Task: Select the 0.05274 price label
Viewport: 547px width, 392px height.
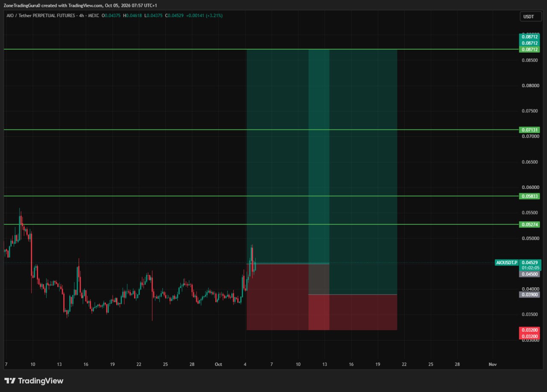Action: 529,224
